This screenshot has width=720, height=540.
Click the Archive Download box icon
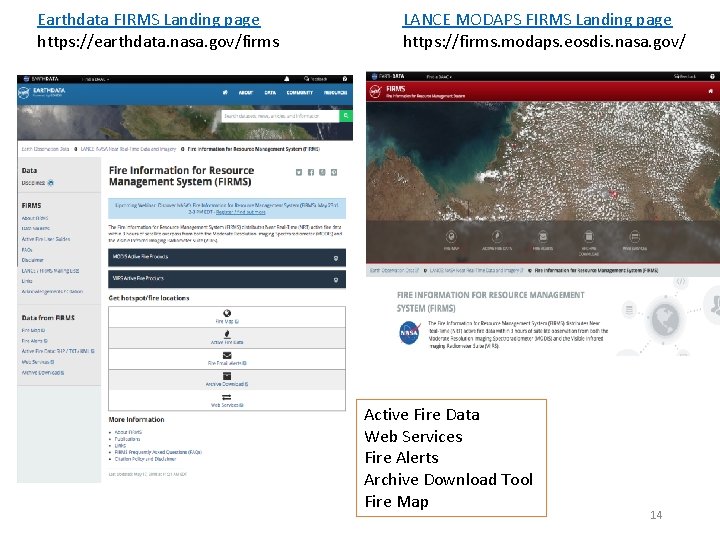227,376
